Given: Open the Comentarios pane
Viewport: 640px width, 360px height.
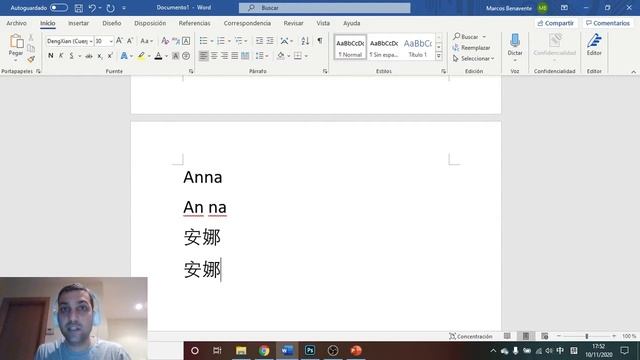Looking at the screenshot, I should pyautogui.click(x=608, y=23).
